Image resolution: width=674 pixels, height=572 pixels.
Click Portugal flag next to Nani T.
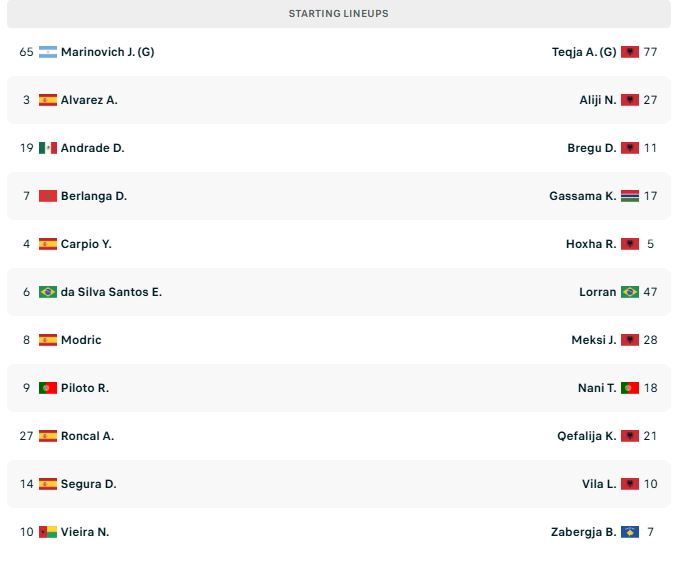coord(630,388)
